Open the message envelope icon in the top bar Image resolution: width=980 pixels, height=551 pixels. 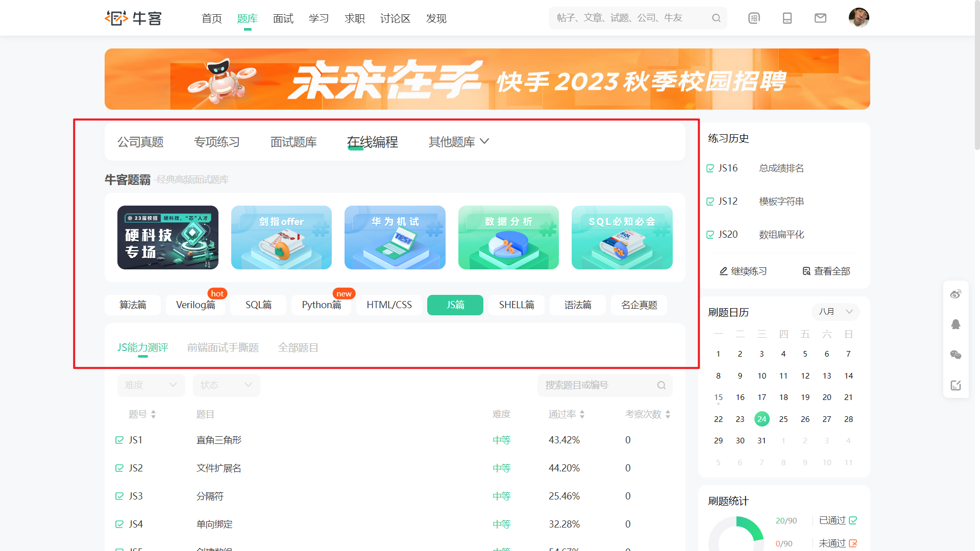pos(820,18)
